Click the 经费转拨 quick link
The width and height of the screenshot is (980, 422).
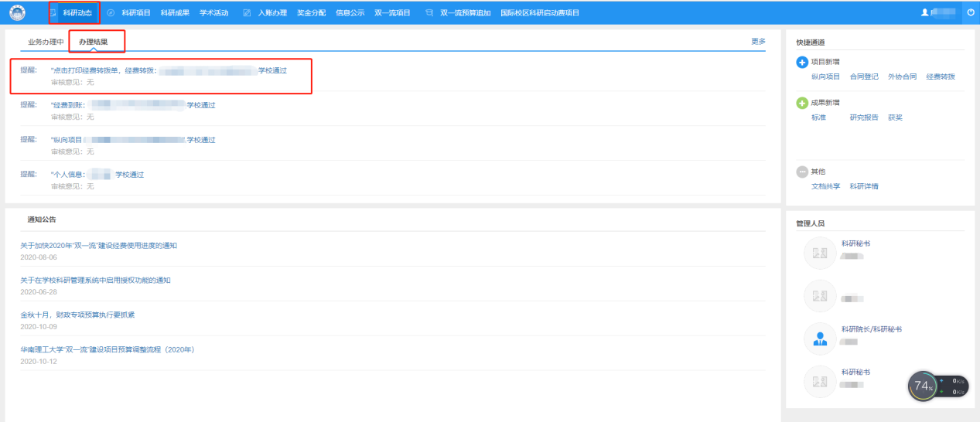pos(941,77)
